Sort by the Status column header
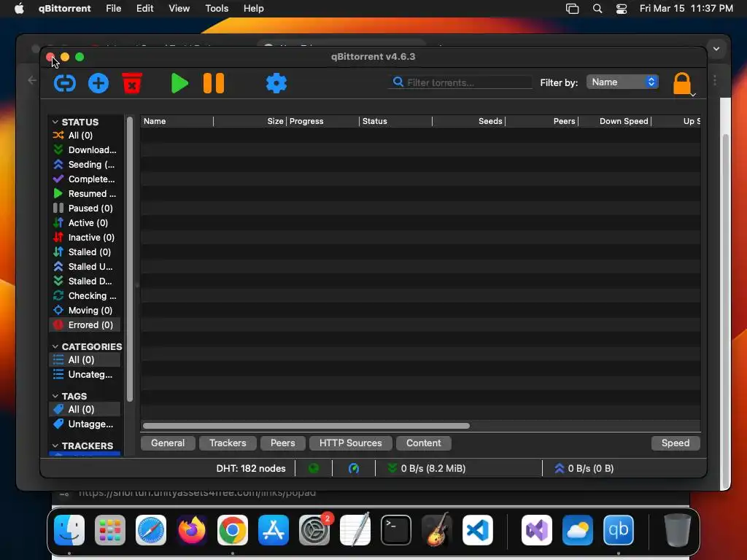 coord(395,122)
